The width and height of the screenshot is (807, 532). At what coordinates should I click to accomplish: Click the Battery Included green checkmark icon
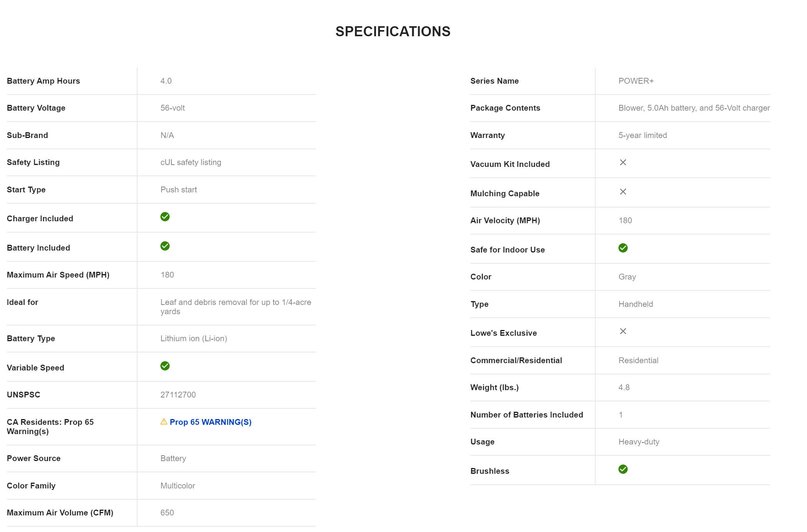point(165,246)
